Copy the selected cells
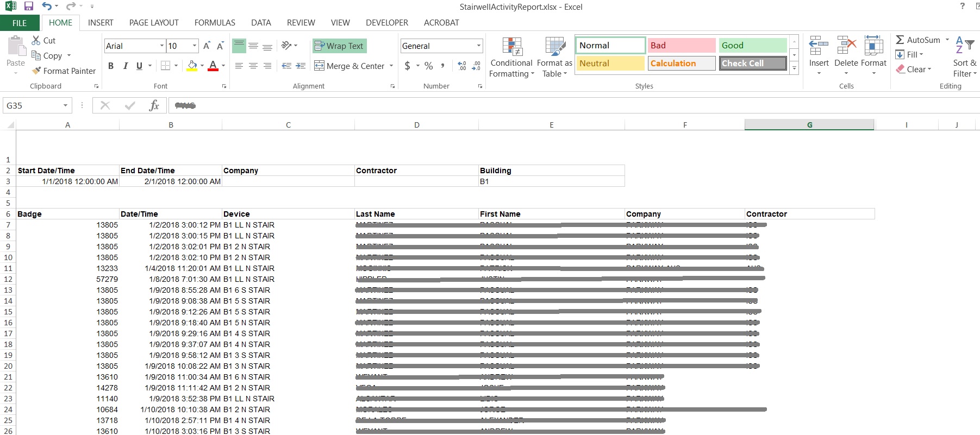This screenshot has width=980, height=435. 47,55
